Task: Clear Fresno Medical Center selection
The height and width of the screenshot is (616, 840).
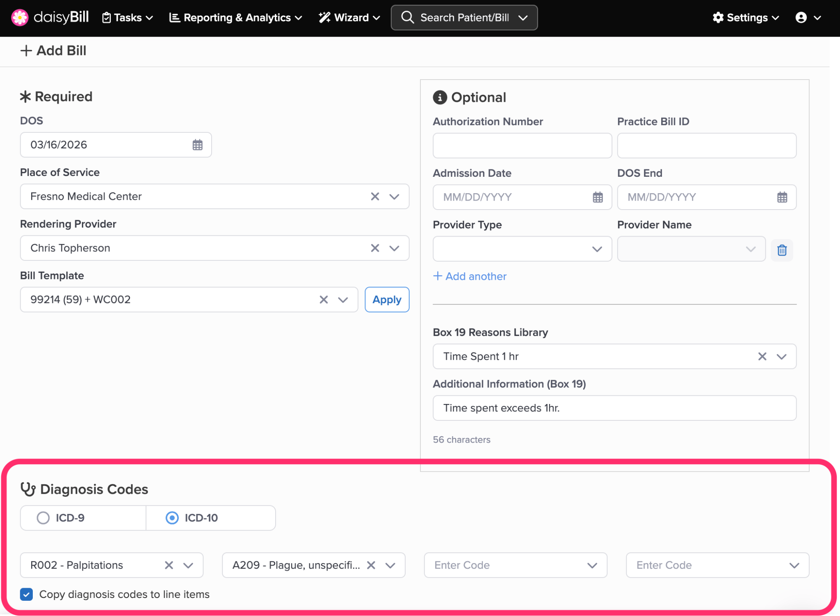Action: coord(375,196)
